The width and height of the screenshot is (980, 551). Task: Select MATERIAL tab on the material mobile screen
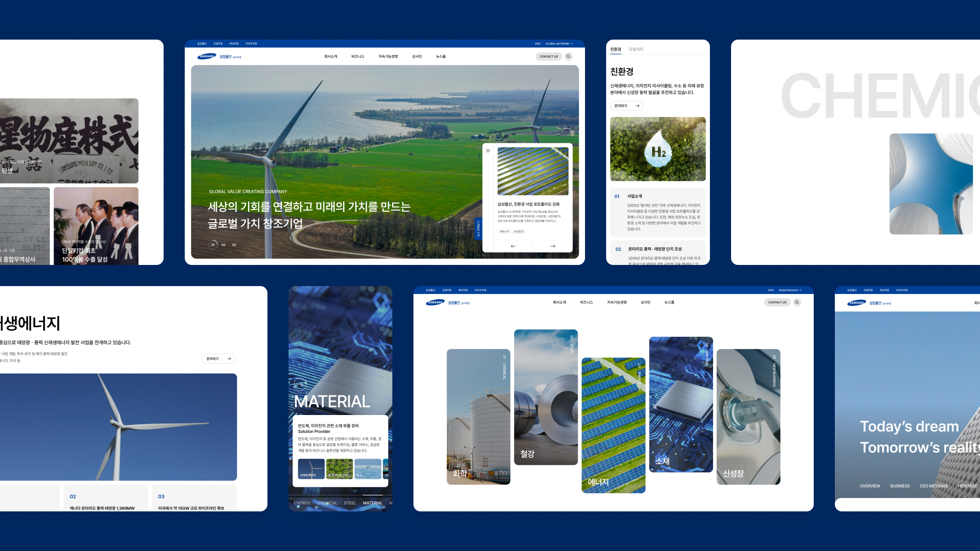(373, 503)
